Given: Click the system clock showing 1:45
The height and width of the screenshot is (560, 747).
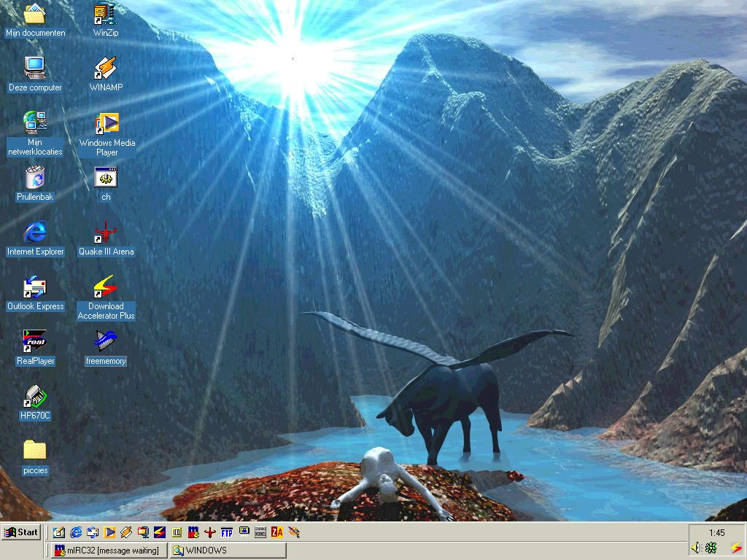Looking at the screenshot, I should tap(716, 533).
